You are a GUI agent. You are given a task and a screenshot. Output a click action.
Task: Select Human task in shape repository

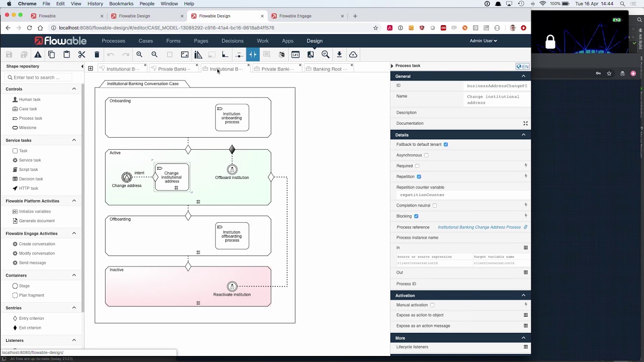coord(30,100)
